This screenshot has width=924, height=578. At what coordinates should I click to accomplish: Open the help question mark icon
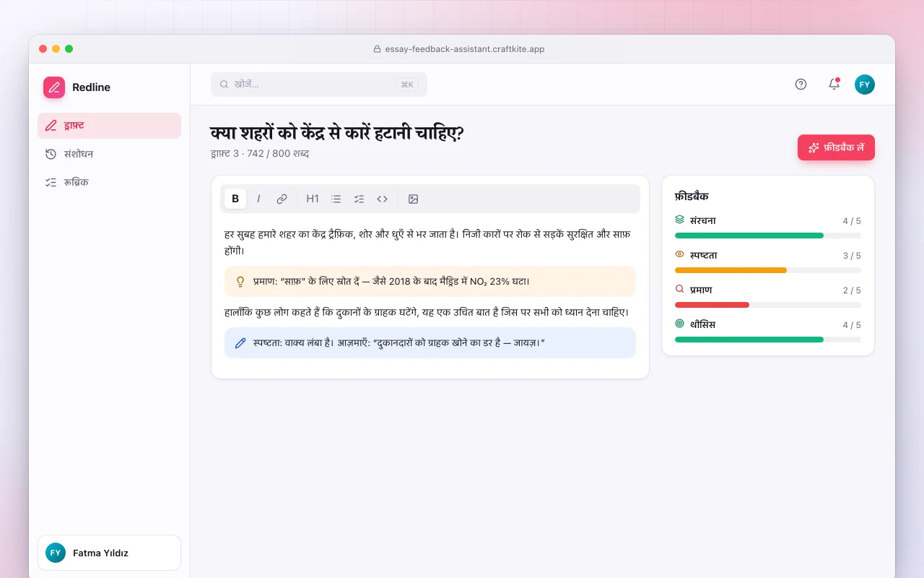[801, 85]
